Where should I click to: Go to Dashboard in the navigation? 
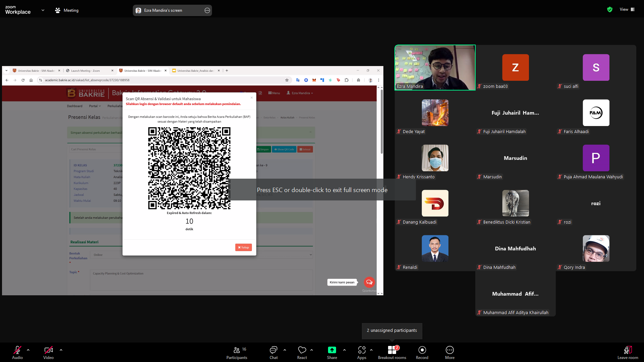coord(74,106)
